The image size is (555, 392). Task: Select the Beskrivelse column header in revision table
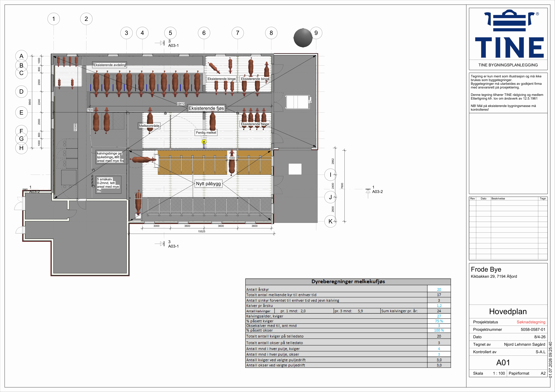pos(498,199)
